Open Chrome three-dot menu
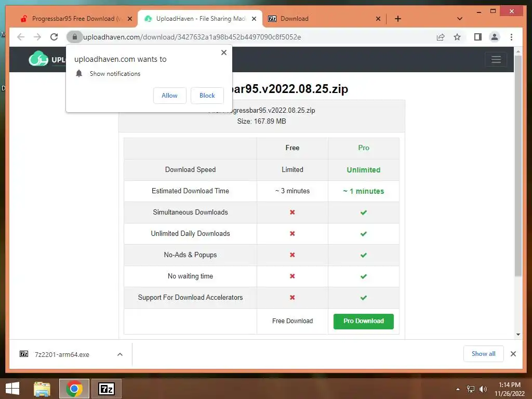This screenshot has width=532, height=399. pos(511,37)
